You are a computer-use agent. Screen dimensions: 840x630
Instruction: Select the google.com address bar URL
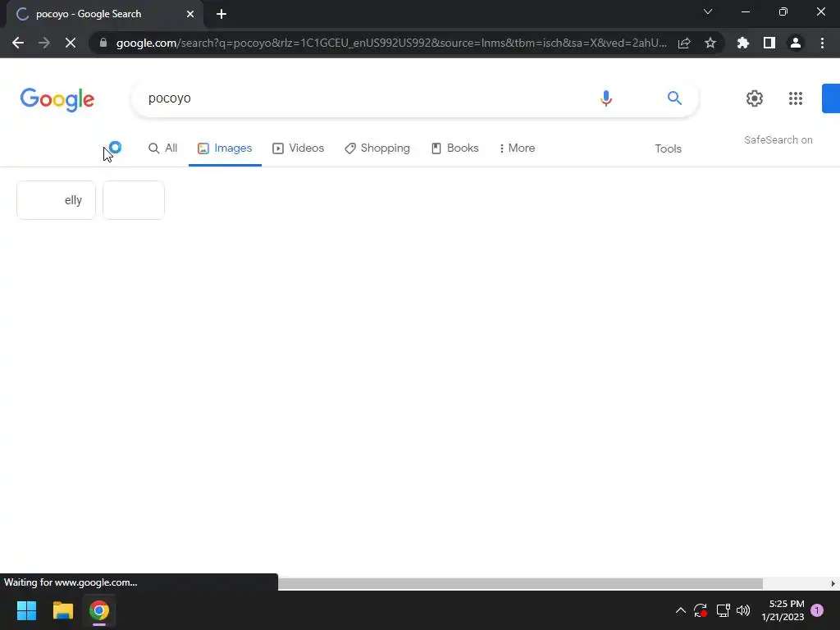[391, 43]
